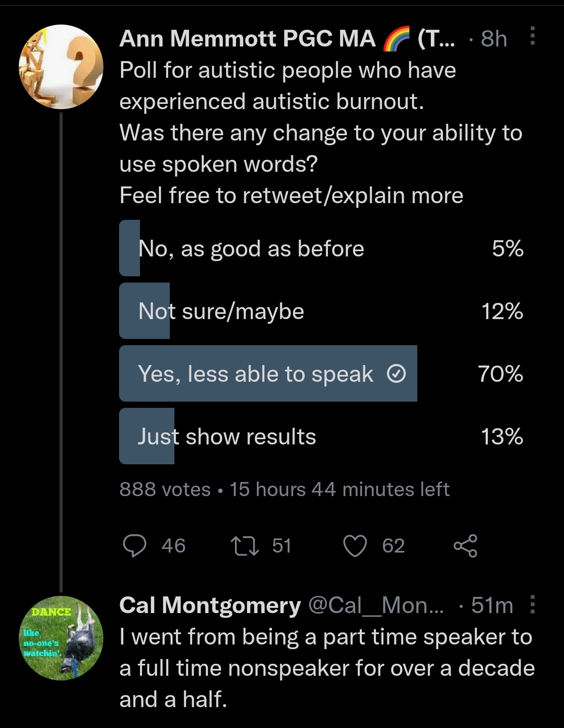564x728 pixels.
Task: Open Ann Memmott's profile picture
Action: 61,67
